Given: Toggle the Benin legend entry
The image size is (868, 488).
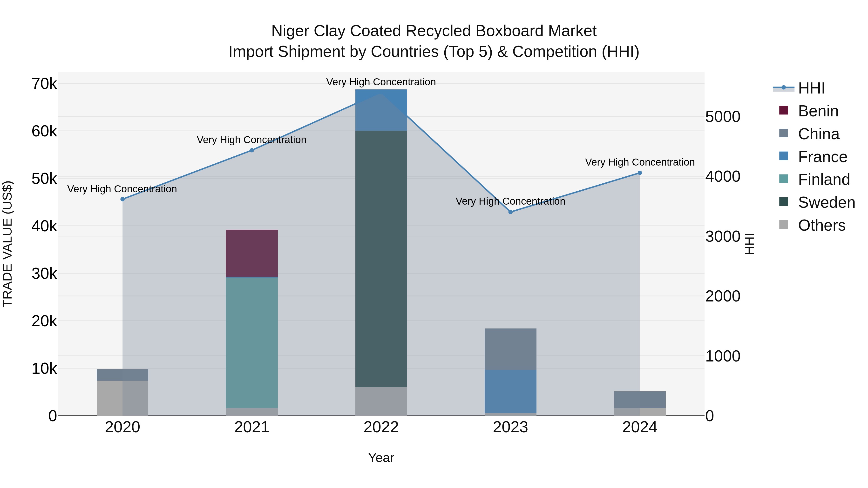Looking at the screenshot, I should [x=809, y=111].
